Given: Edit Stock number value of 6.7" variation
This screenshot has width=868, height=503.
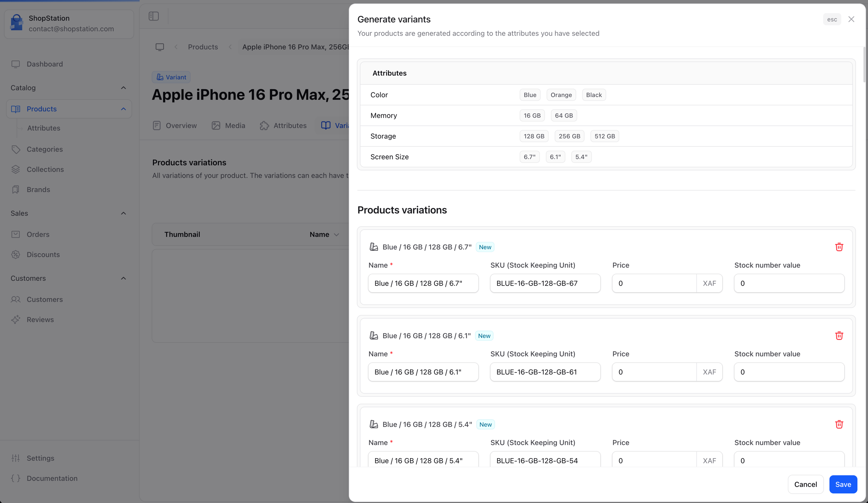Looking at the screenshot, I should pyautogui.click(x=789, y=283).
